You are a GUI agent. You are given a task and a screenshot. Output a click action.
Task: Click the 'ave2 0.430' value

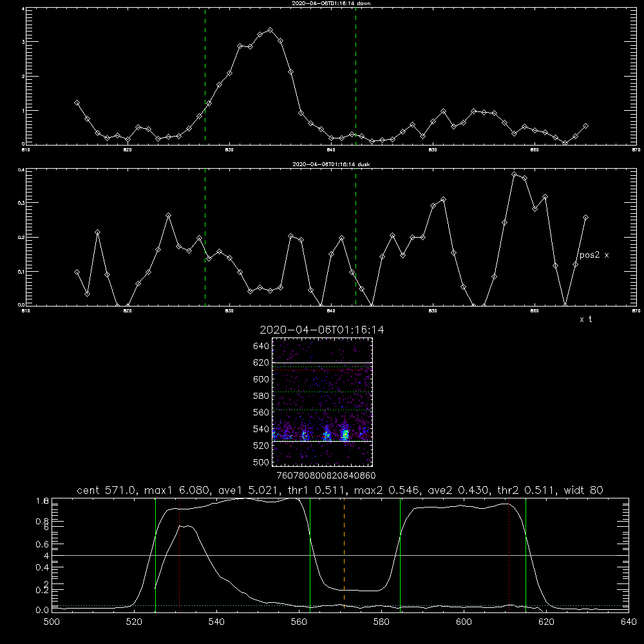point(459,490)
